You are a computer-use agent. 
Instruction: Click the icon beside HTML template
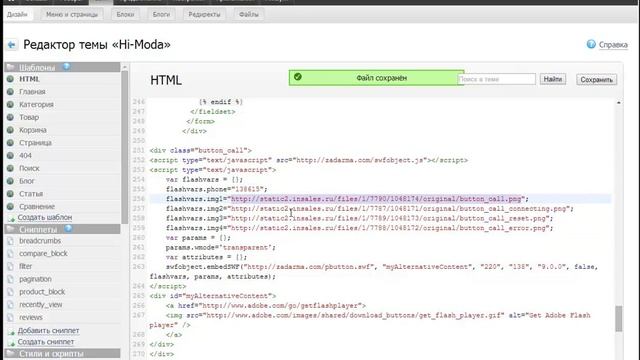click(x=10, y=79)
